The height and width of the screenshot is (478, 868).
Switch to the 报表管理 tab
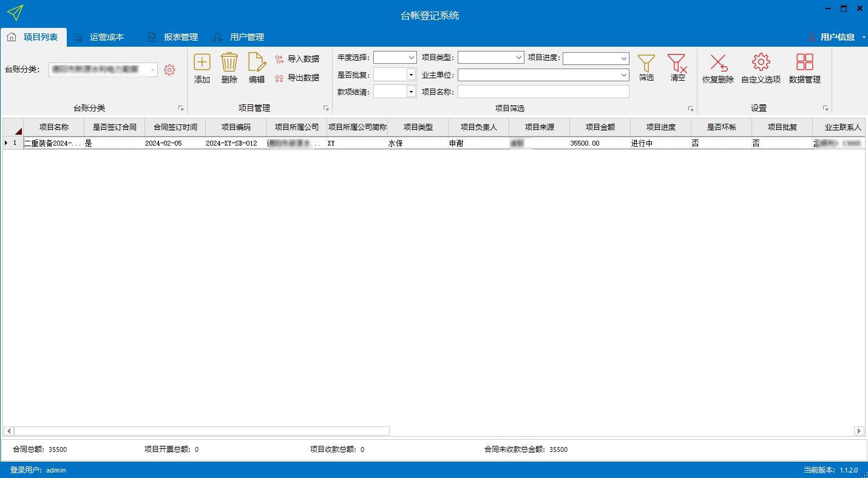173,37
